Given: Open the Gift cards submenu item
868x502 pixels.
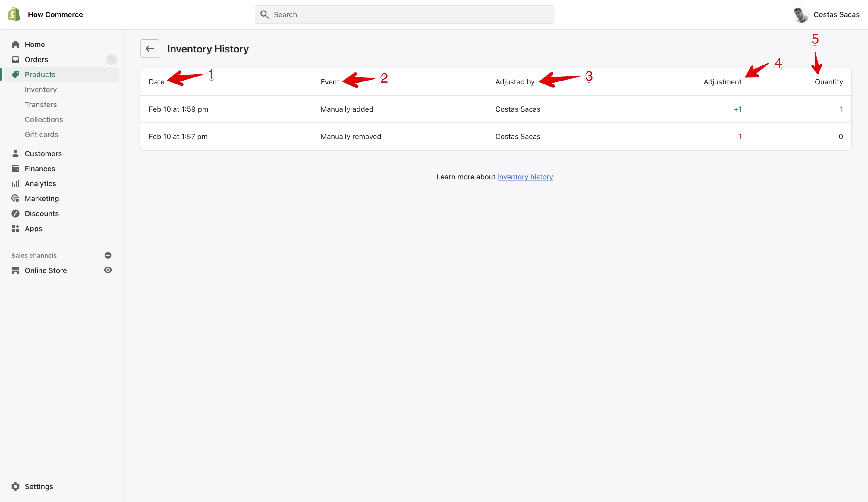Looking at the screenshot, I should click(x=41, y=134).
